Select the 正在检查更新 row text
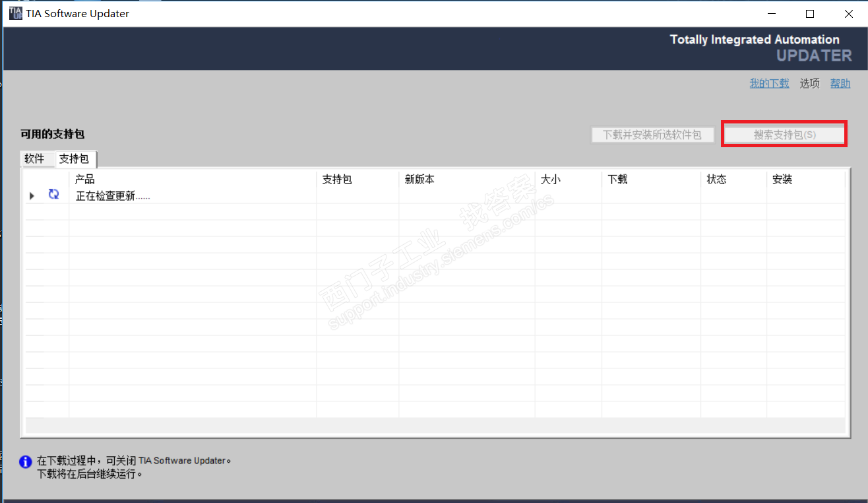 [x=113, y=196]
